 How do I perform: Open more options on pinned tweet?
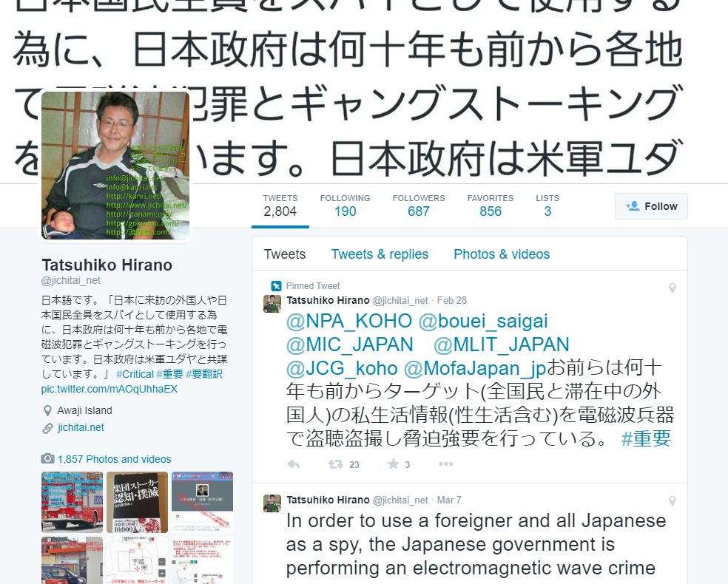click(445, 464)
